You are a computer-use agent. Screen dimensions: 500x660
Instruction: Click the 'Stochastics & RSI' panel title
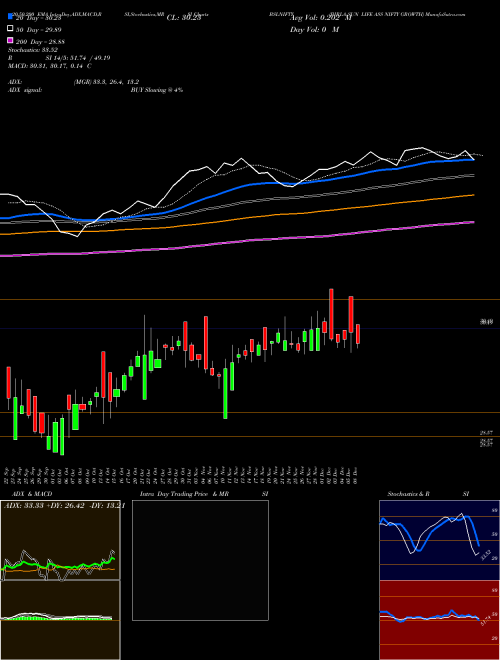428,494
